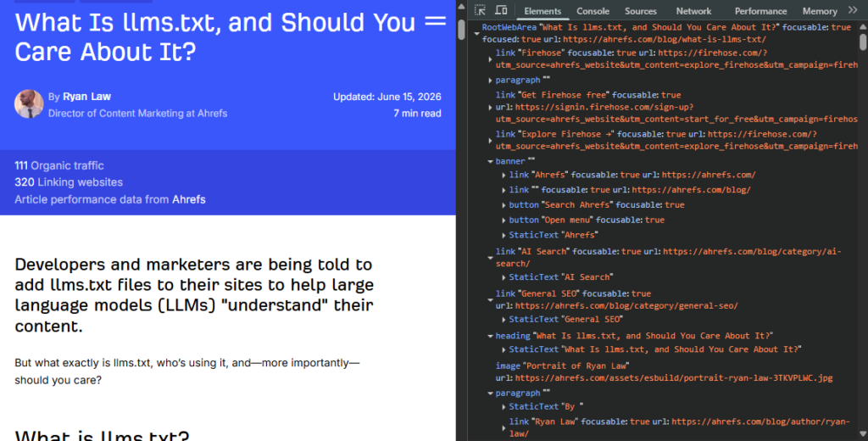Toggle the device toolbar icon

[501, 10]
